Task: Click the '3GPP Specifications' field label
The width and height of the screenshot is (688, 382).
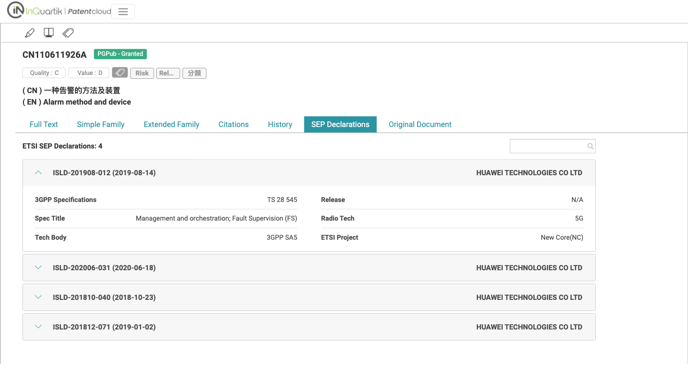Action: click(x=65, y=200)
